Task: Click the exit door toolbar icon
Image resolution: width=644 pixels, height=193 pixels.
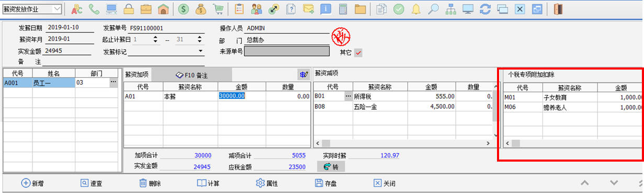Action: click(559, 9)
